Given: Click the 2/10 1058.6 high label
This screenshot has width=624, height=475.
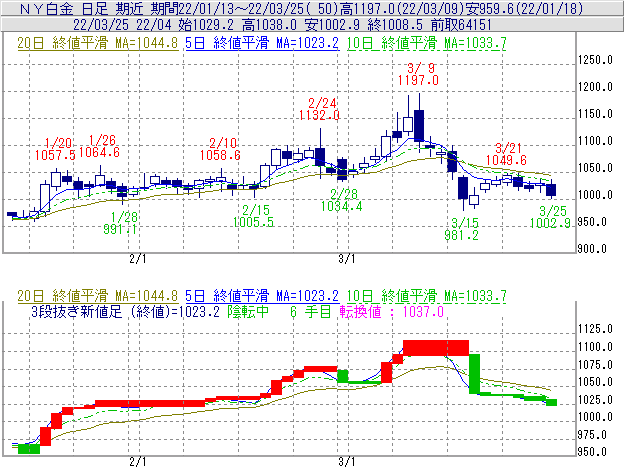Looking at the screenshot, I should point(220,149).
